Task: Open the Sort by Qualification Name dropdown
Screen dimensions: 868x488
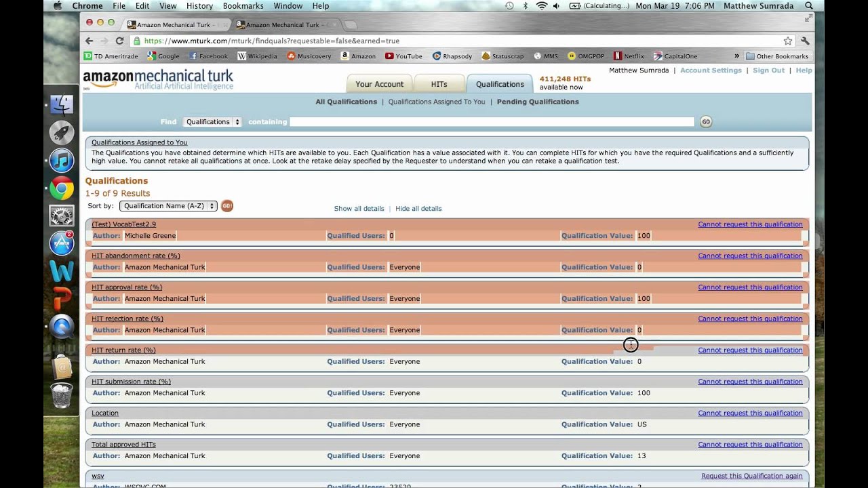Action: (168, 206)
